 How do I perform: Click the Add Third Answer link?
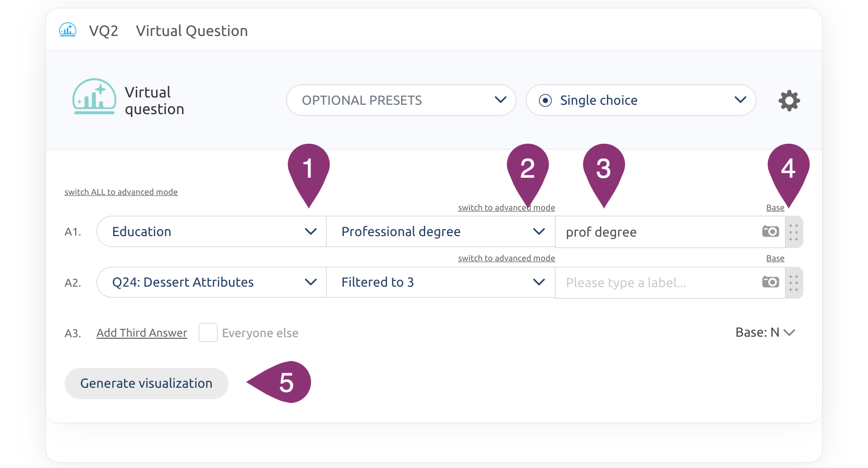(142, 332)
